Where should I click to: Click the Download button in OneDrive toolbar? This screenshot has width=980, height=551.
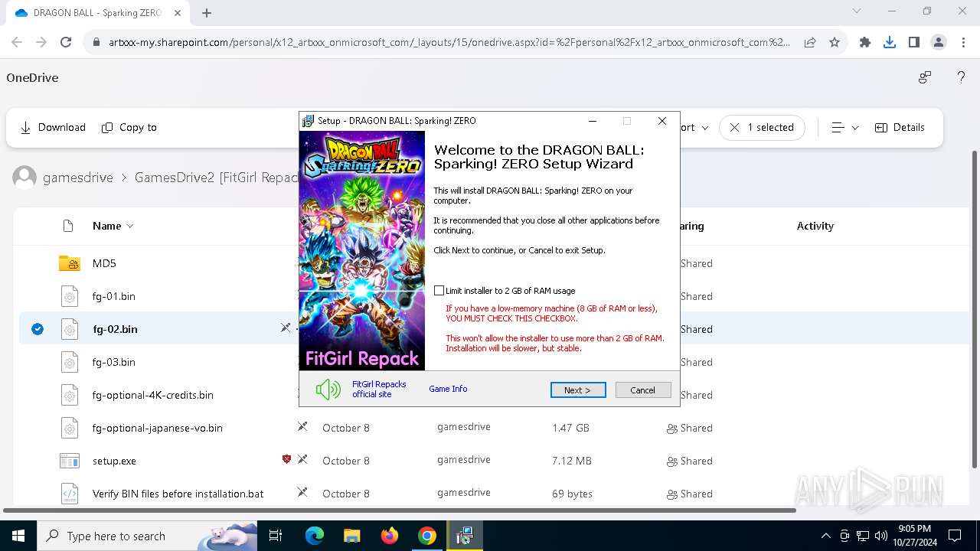point(53,128)
